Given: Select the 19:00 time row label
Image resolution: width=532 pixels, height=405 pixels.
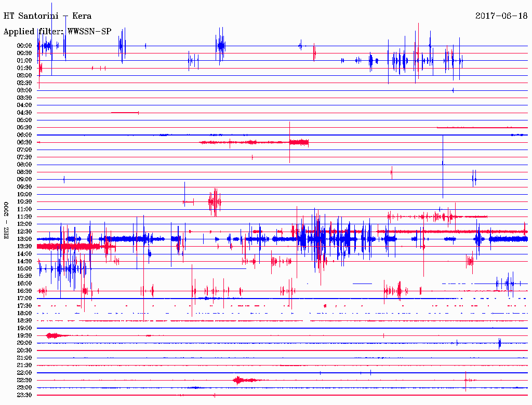Looking at the screenshot, I should (24, 328).
